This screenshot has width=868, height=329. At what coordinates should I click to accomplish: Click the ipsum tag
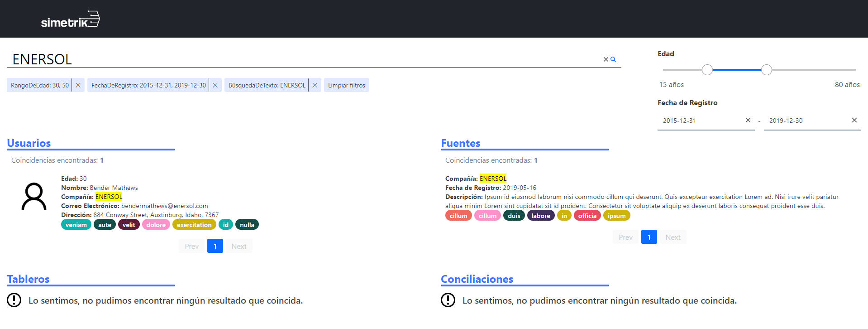coord(617,216)
